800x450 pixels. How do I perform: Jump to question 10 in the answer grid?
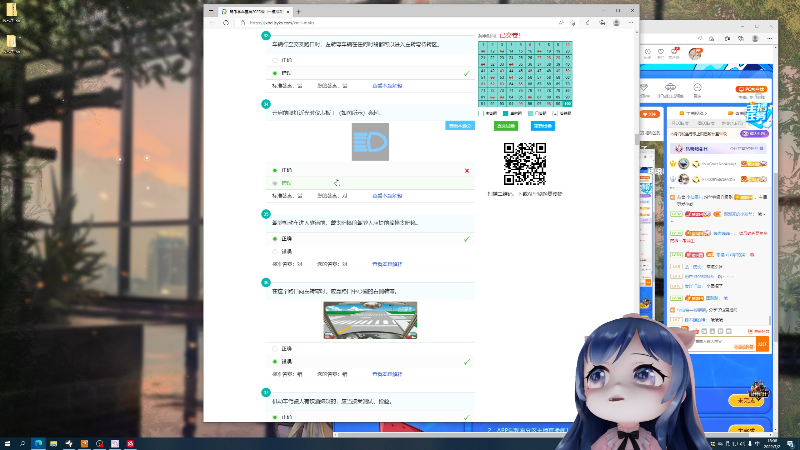[x=568, y=45]
